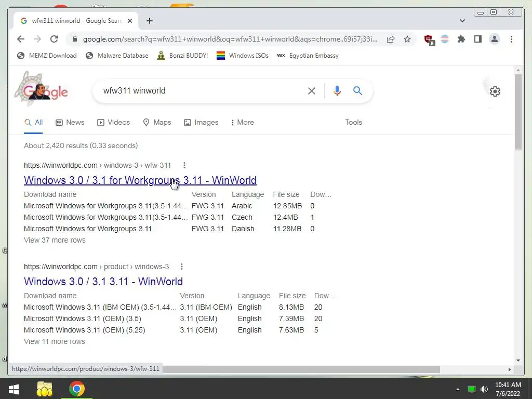Screen dimensions: 532x399
Task: Open Windows 3.0 / 3.1 for Workgroups 3.11 result
Action: (x=140, y=180)
